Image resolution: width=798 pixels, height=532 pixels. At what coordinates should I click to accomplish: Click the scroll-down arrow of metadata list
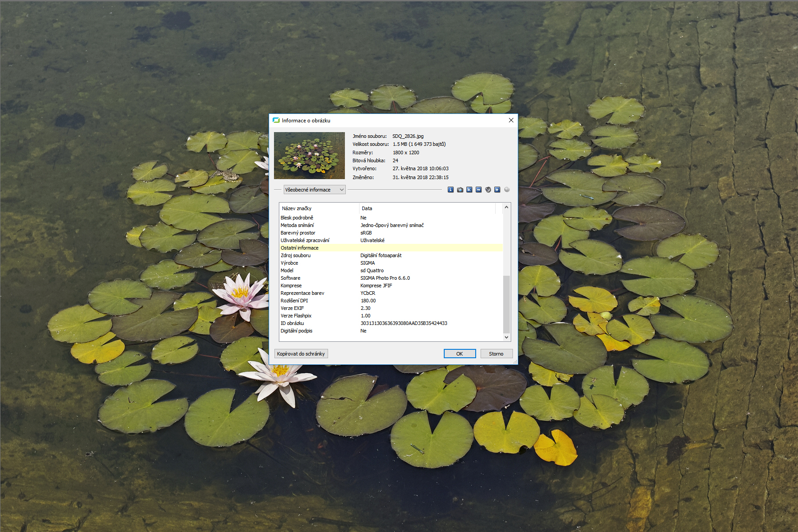[x=506, y=337]
